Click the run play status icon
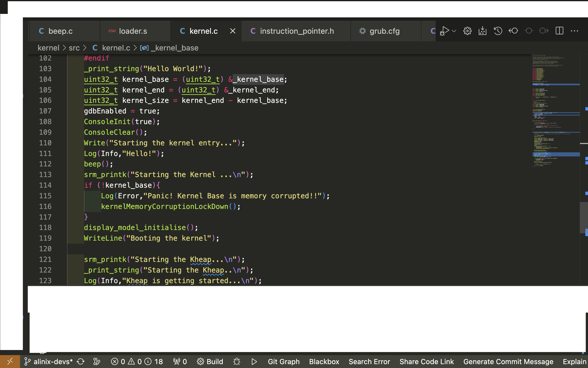588x368 pixels. click(254, 362)
